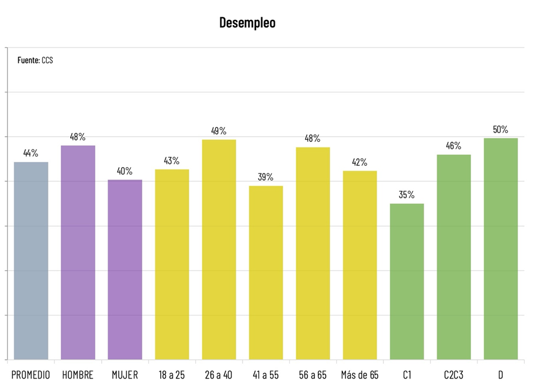Click the PROMEDIO axis label

(31, 375)
